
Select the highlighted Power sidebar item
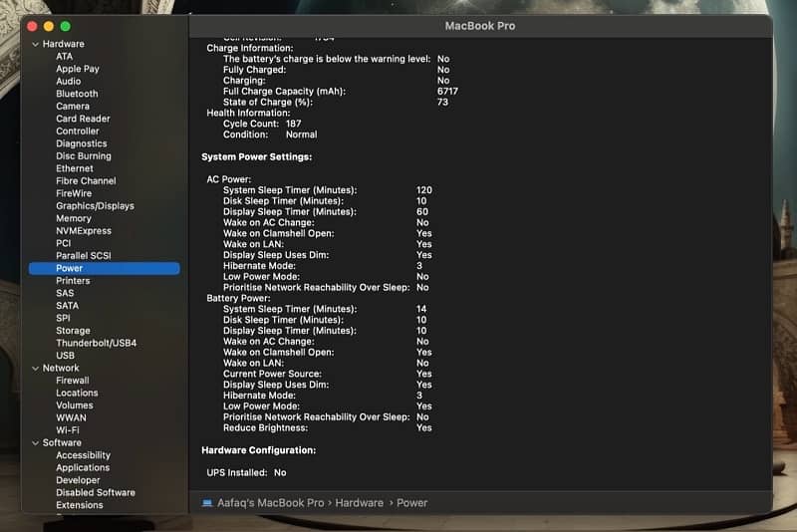(105, 268)
